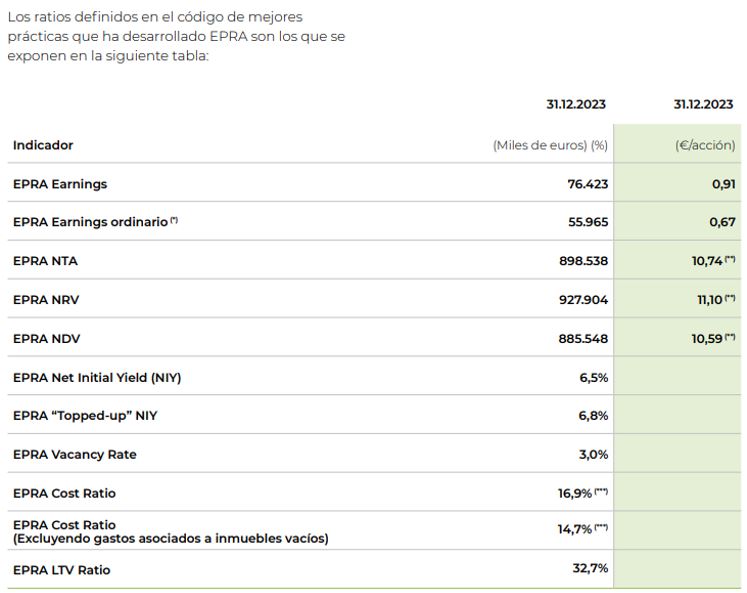Click the 11,10 NRV per-share value
This screenshot has height=593, width=747.
(x=708, y=299)
